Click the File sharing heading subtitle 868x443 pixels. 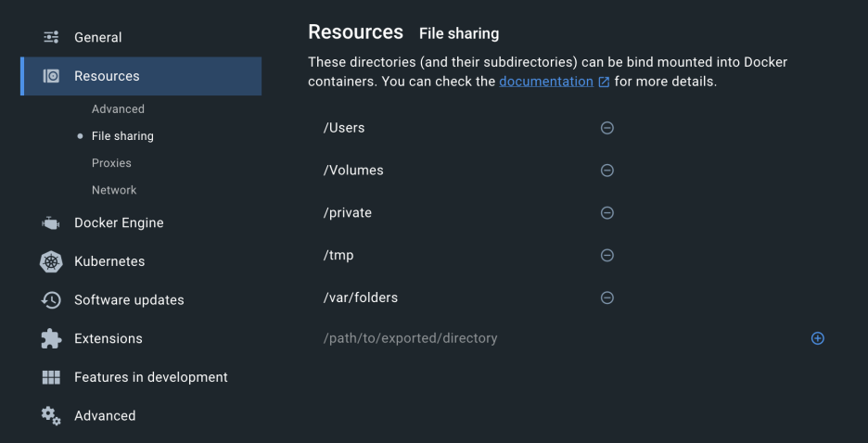click(459, 33)
